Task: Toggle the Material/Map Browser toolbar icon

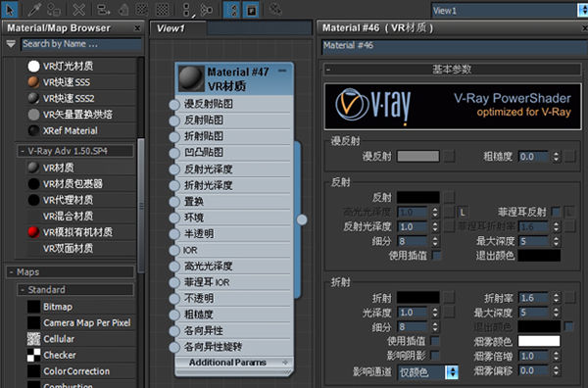Action: pyautogui.click(x=232, y=10)
